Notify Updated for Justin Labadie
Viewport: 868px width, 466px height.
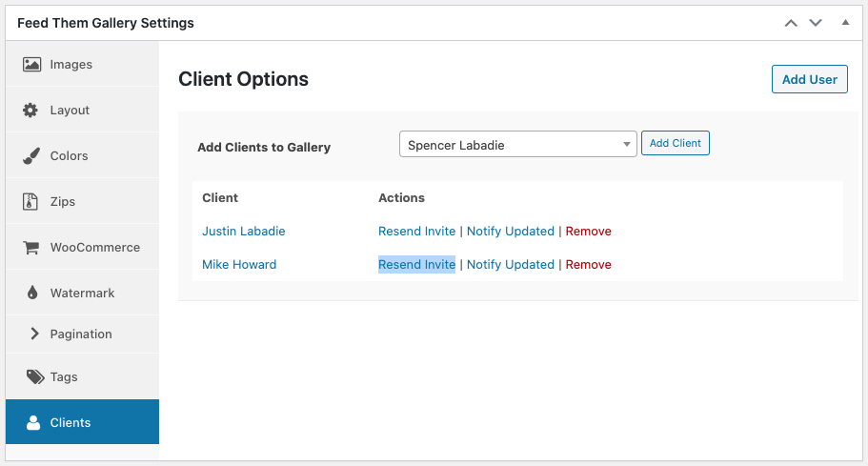point(511,232)
